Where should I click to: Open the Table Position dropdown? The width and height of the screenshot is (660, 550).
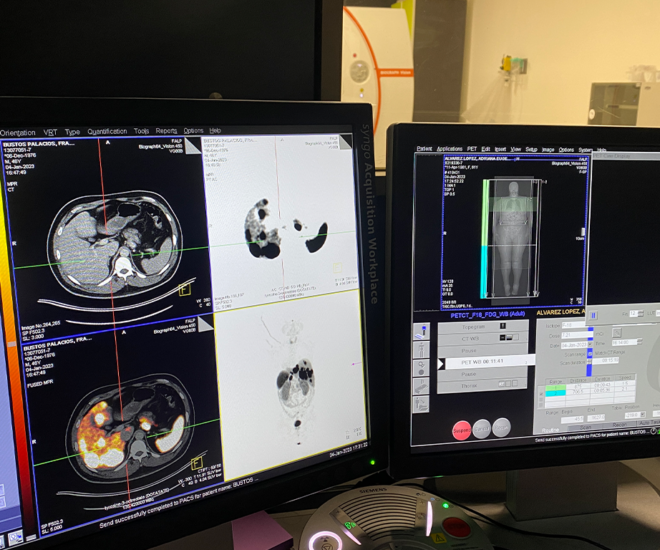pos(642,415)
